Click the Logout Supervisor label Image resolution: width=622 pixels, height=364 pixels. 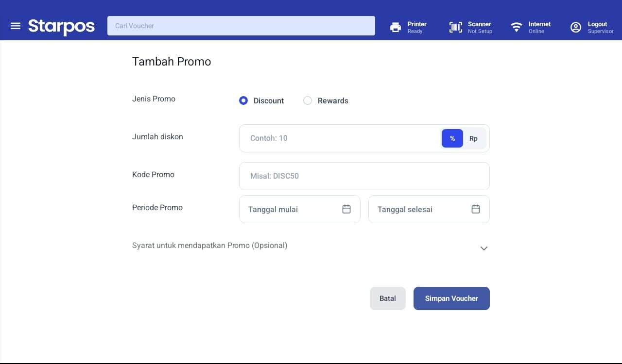(x=601, y=27)
